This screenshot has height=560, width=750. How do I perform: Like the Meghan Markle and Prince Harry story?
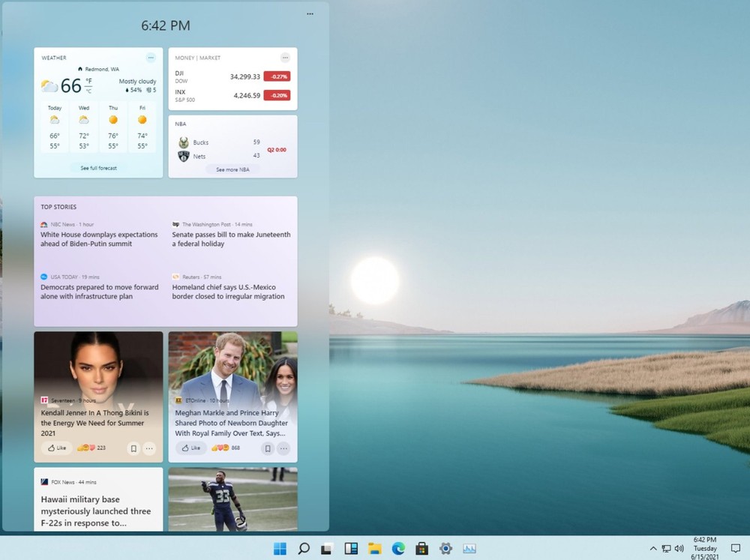point(191,448)
